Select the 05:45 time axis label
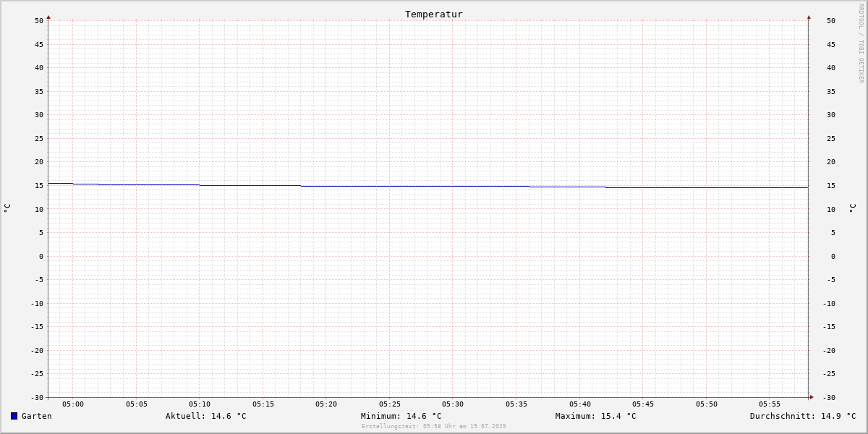This screenshot has height=434, width=868. coord(643,404)
